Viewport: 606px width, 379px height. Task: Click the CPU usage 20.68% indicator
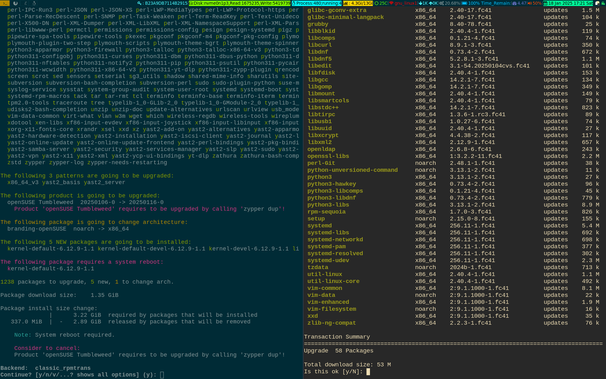(450, 3)
